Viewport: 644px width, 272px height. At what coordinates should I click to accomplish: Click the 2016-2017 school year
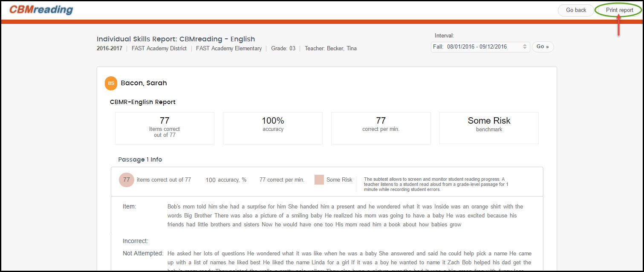[110, 49]
